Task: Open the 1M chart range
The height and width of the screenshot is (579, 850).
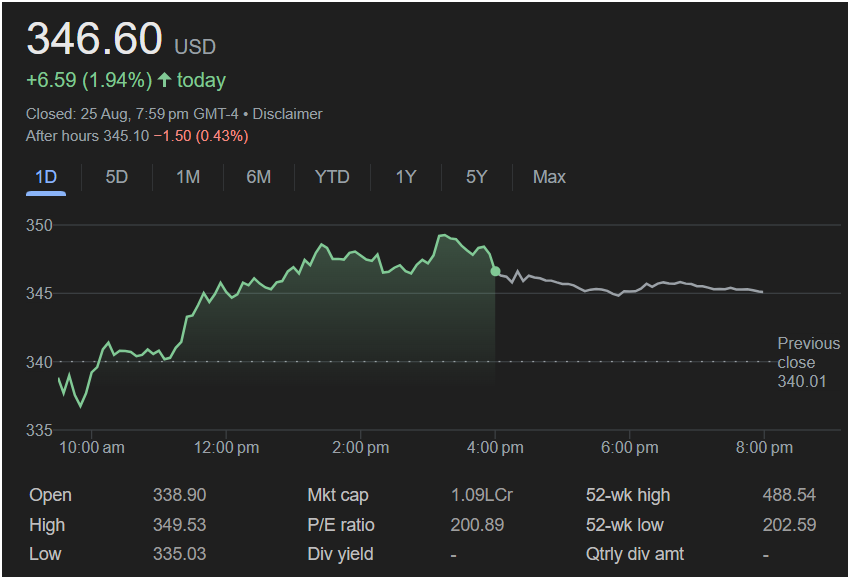Action: (x=188, y=177)
